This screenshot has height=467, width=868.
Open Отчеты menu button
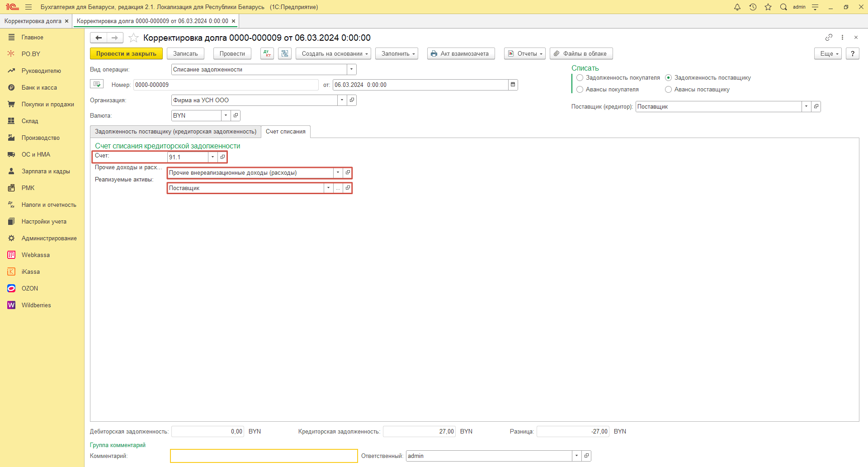pyautogui.click(x=525, y=53)
